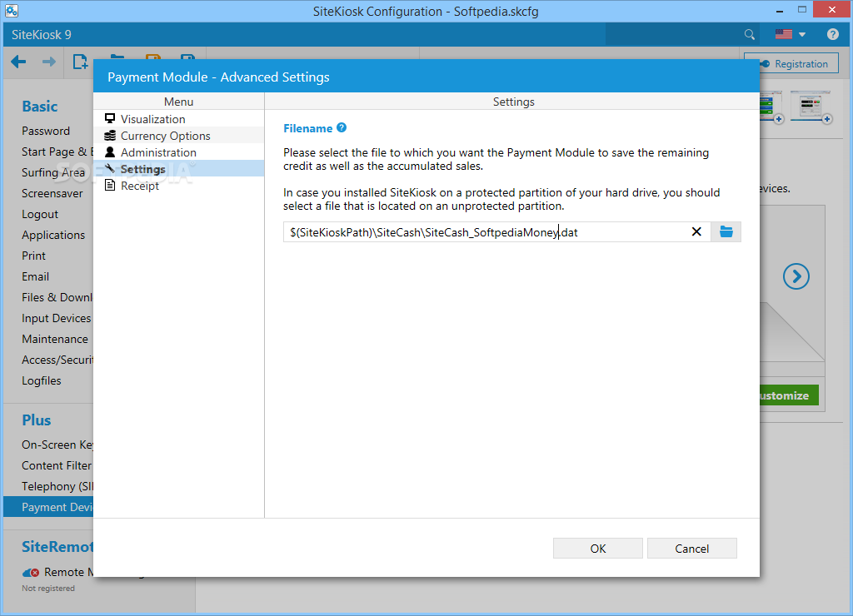Image resolution: width=853 pixels, height=616 pixels.
Task: Select the Payment Devices sidebar item
Action: pos(48,507)
